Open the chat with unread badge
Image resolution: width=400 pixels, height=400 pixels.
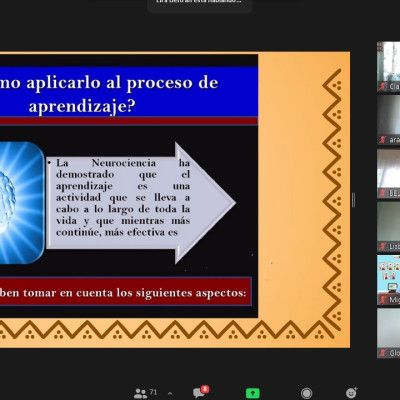click(201, 392)
